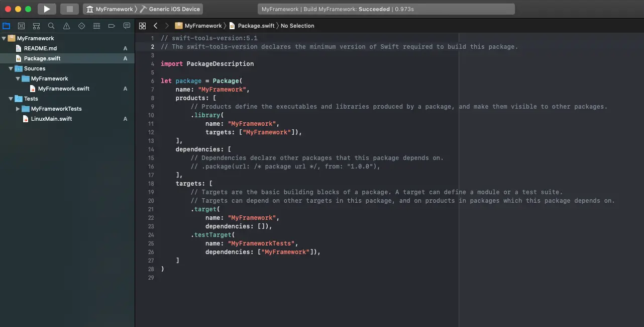The image size is (644, 327).
Task: Select the Sources folder row
Action: pyautogui.click(x=67, y=68)
